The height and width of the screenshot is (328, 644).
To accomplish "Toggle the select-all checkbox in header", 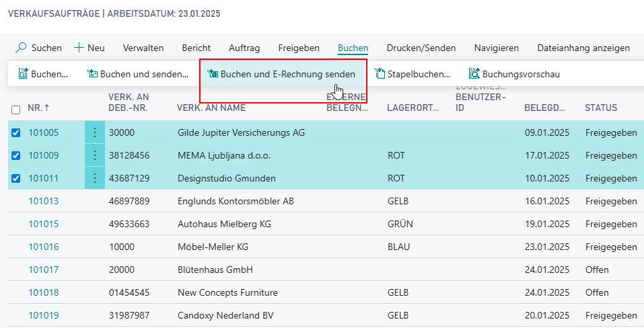I will pyautogui.click(x=16, y=109).
